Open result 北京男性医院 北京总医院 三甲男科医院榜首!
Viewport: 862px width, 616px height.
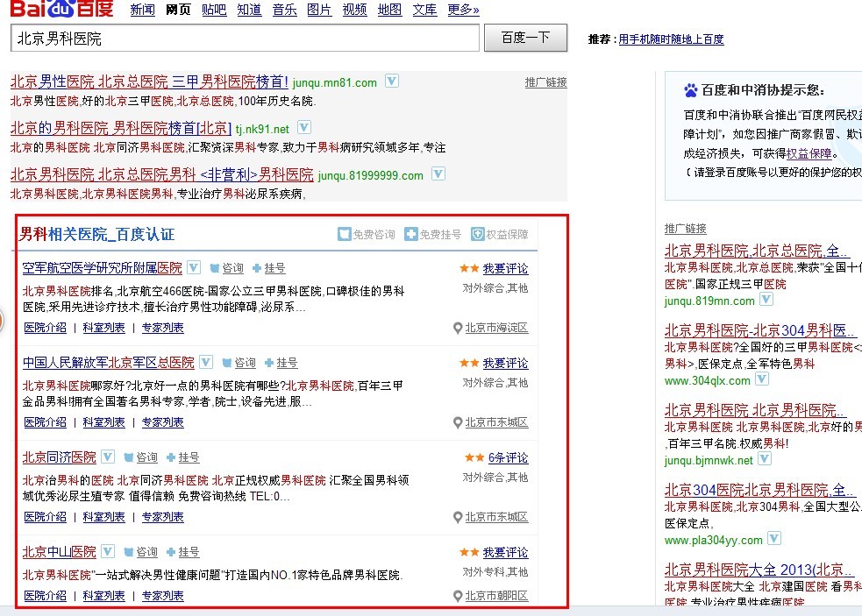click(x=149, y=81)
